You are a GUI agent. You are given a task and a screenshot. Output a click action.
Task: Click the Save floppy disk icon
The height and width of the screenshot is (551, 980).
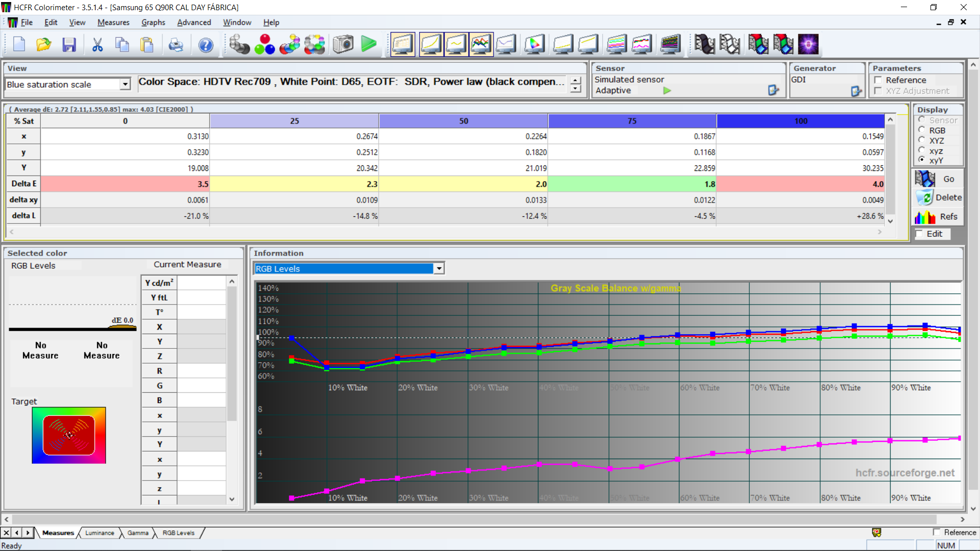tap(69, 45)
